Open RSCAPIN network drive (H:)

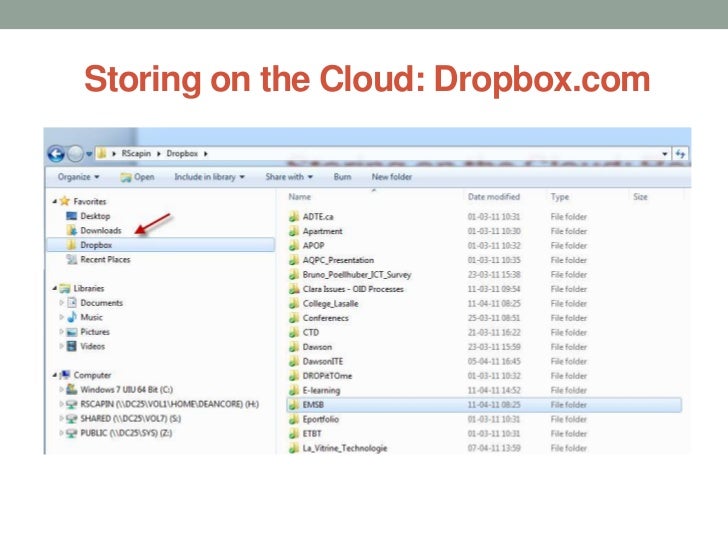tap(169, 404)
